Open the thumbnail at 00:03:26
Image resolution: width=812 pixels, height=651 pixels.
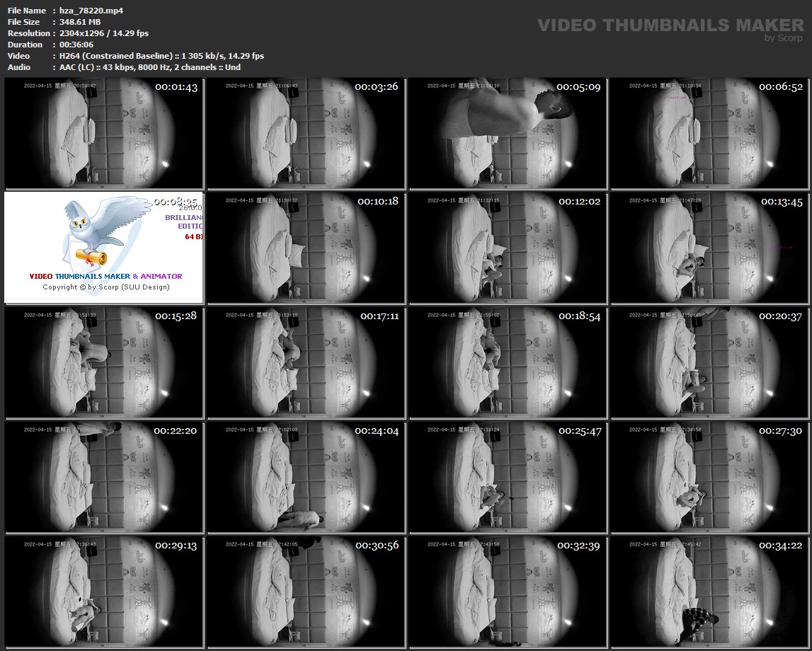click(306, 133)
